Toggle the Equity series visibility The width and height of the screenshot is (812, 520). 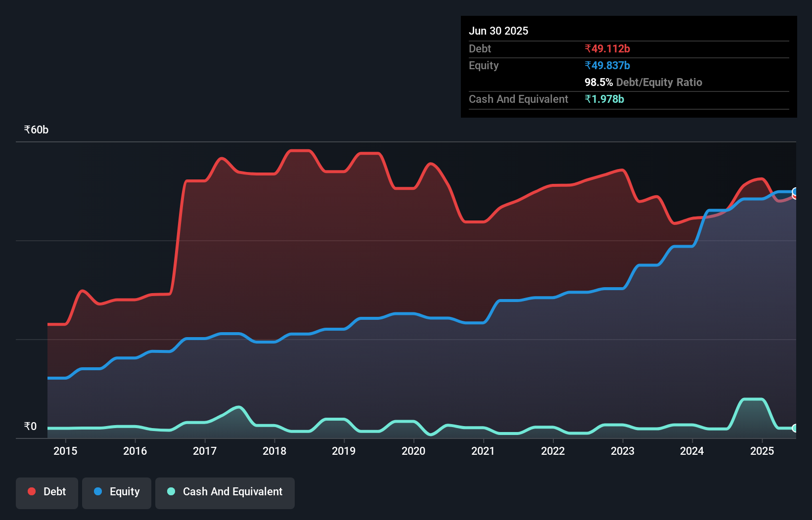116,491
